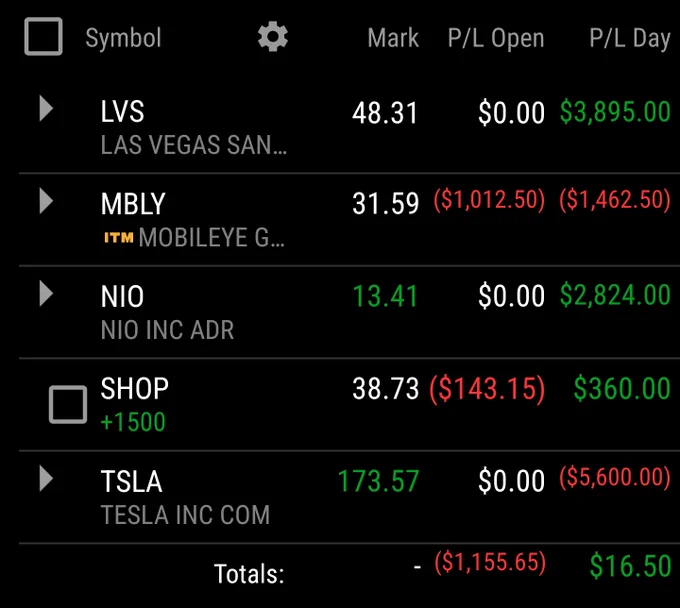Select the LAS VEGAS SAN... company name

coord(193,145)
